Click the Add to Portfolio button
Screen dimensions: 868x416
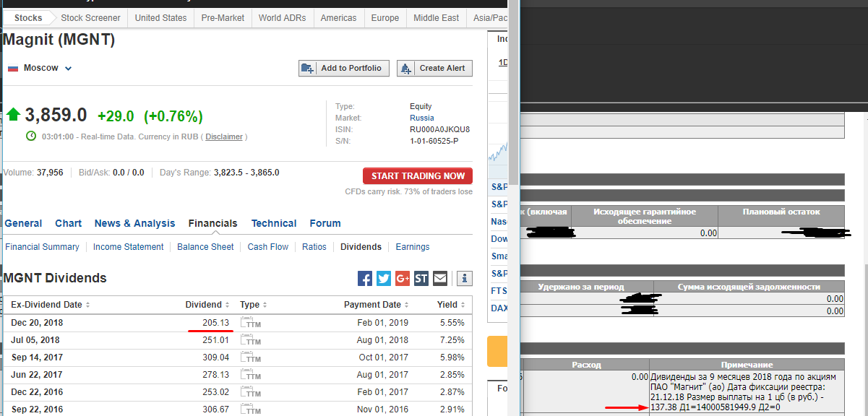click(344, 68)
